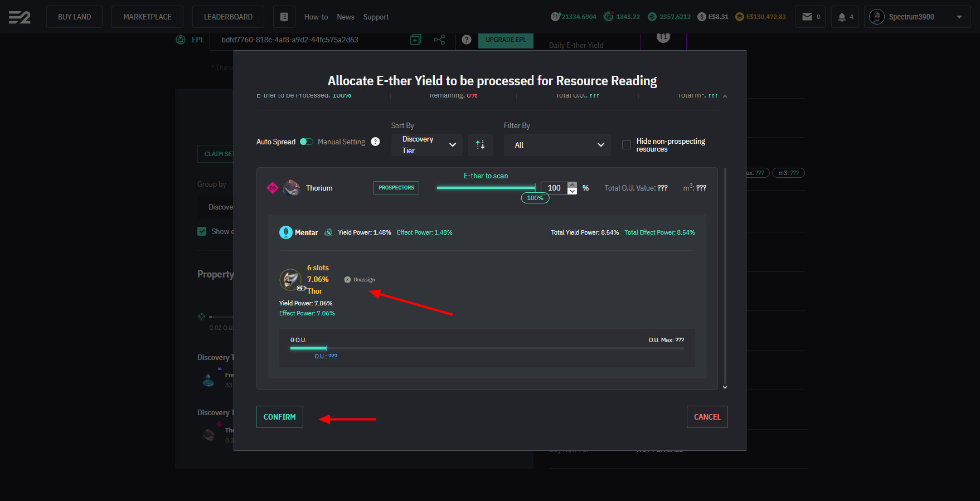980x501 pixels.
Task: Click the Unassign icon next to Thor
Action: pyautogui.click(x=347, y=280)
